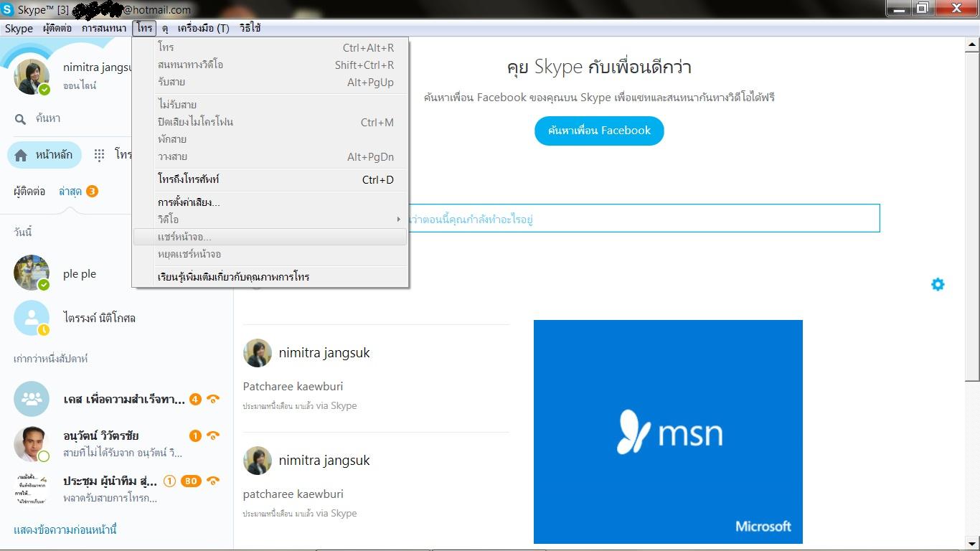Open group chat ประชุม ผู้นำทีม
This screenshot has width=980, height=551.
116,489
